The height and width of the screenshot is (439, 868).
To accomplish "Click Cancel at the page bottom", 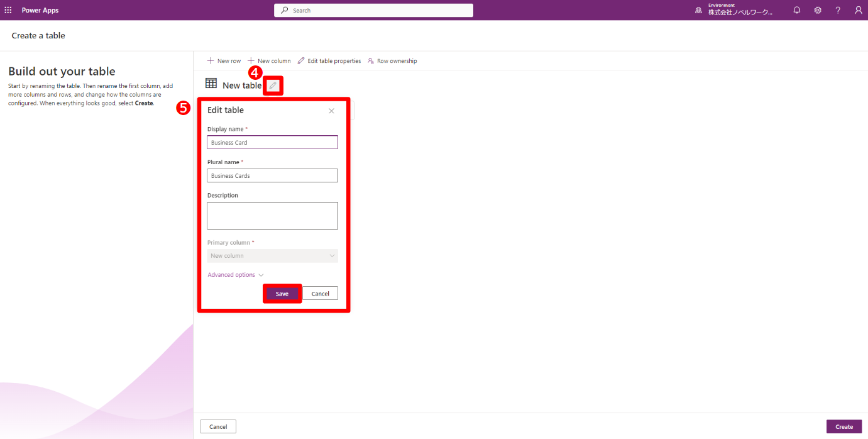I will tap(218, 426).
